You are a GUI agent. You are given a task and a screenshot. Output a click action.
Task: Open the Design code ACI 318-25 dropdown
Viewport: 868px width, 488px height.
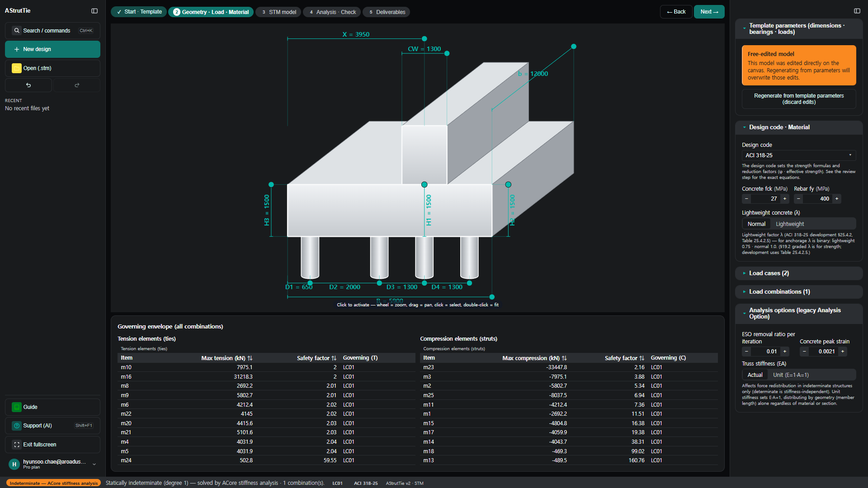point(799,155)
